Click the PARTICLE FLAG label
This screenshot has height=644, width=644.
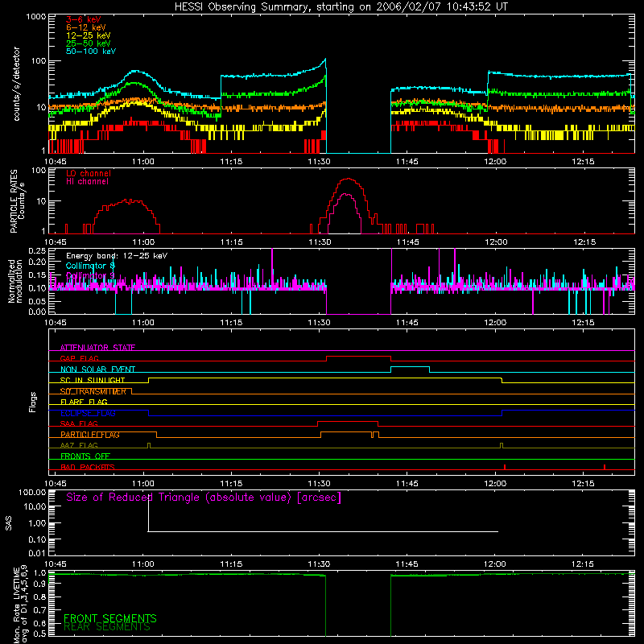[x=90, y=435]
